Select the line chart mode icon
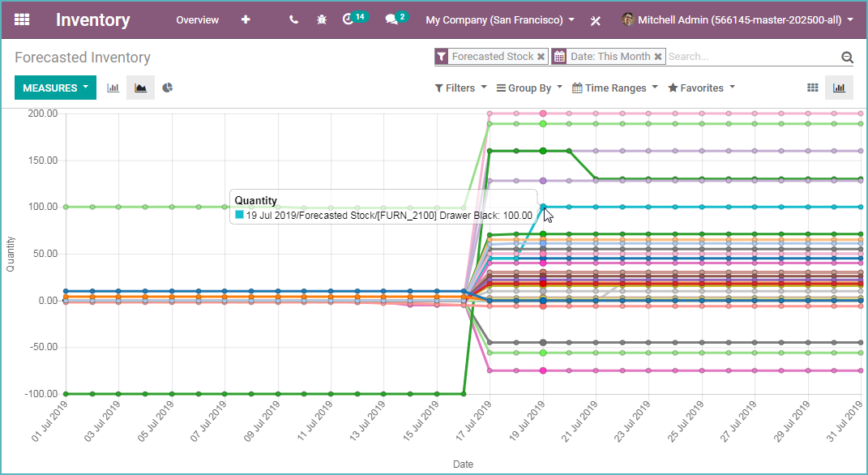Image resolution: width=868 pixels, height=475 pixels. click(139, 87)
